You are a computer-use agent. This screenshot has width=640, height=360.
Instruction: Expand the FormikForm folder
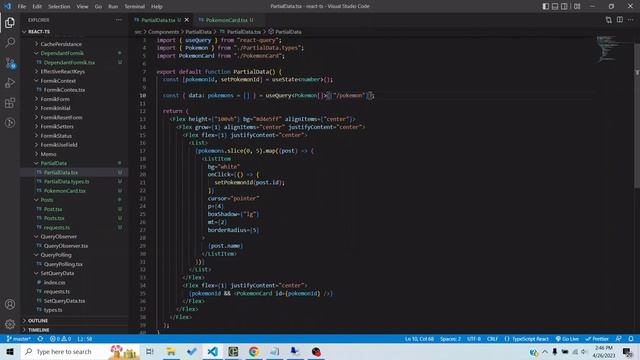coord(55,99)
